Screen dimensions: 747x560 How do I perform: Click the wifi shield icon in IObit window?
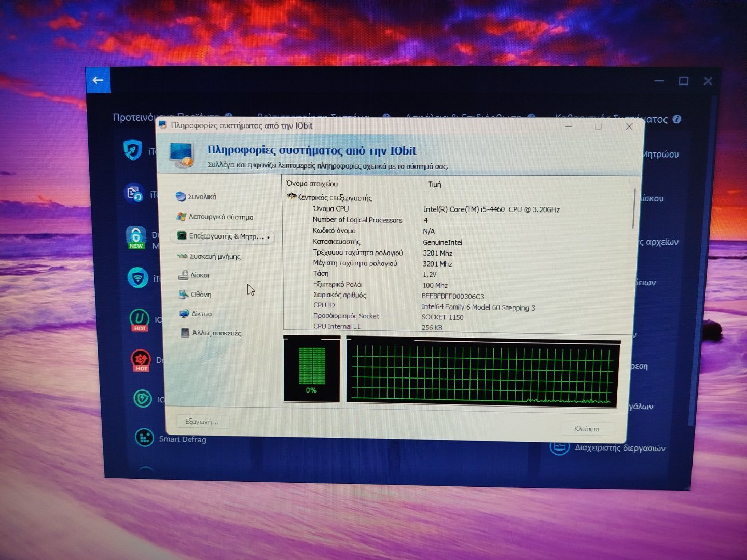pos(137,278)
